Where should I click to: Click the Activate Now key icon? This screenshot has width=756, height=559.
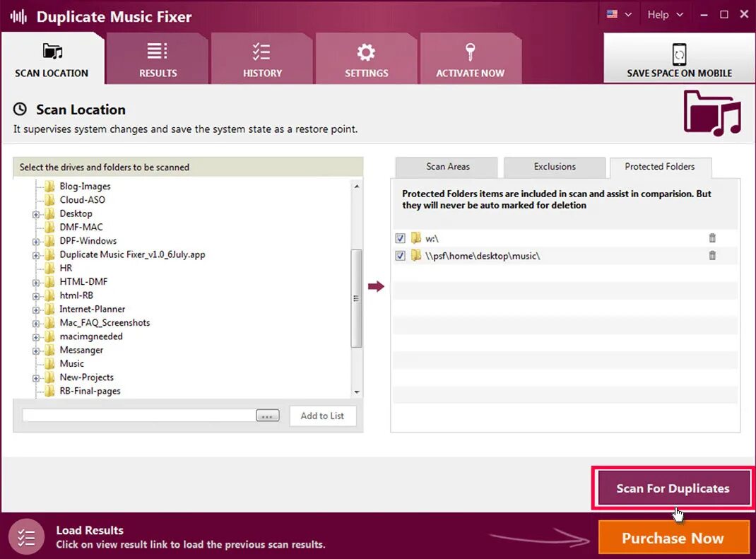click(x=470, y=52)
